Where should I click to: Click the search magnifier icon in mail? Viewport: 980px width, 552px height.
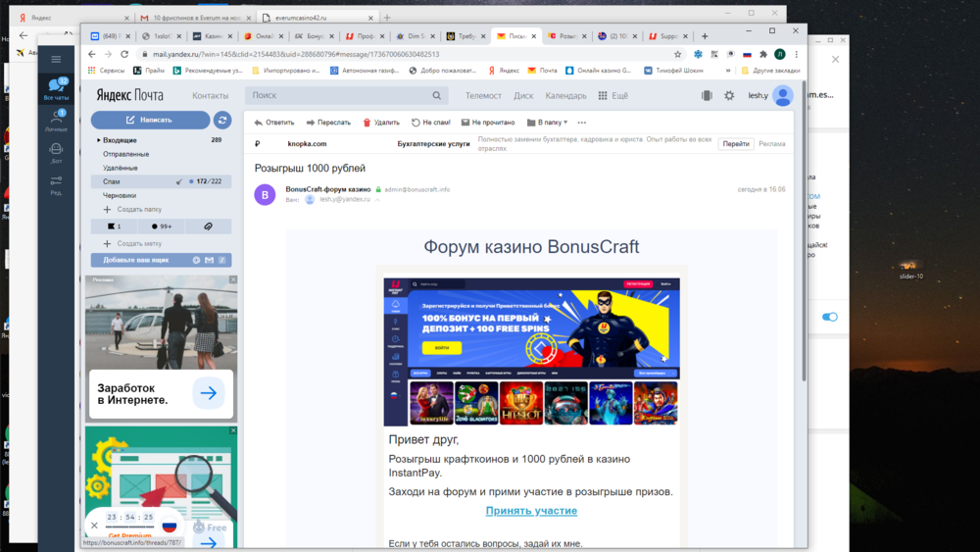437,96
